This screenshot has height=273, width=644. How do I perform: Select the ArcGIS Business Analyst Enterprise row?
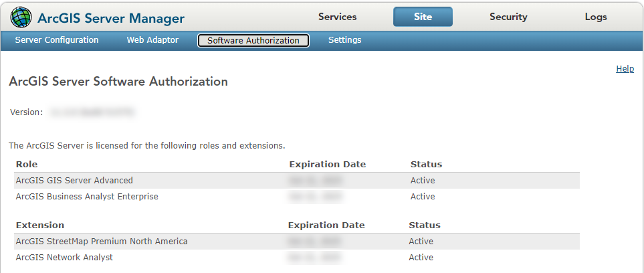coord(296,197)
